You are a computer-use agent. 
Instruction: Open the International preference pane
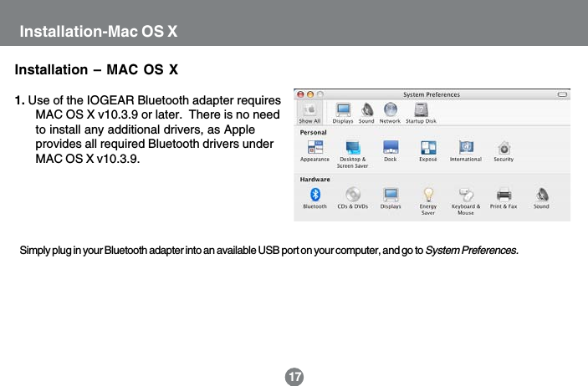pos(466,151)
